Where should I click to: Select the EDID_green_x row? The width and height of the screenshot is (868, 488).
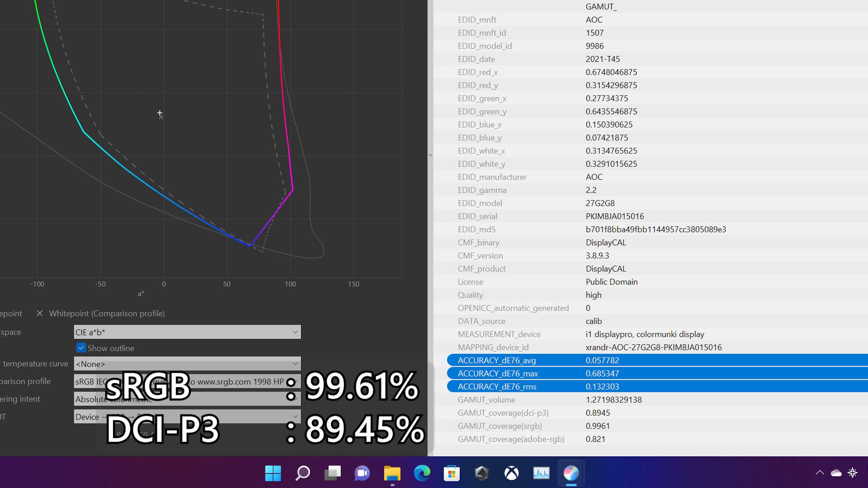[x=651, y=98]
